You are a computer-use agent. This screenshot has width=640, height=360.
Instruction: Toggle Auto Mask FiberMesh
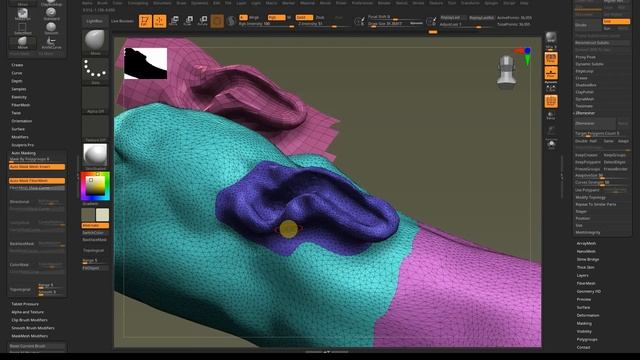click(x=37, y=180)
